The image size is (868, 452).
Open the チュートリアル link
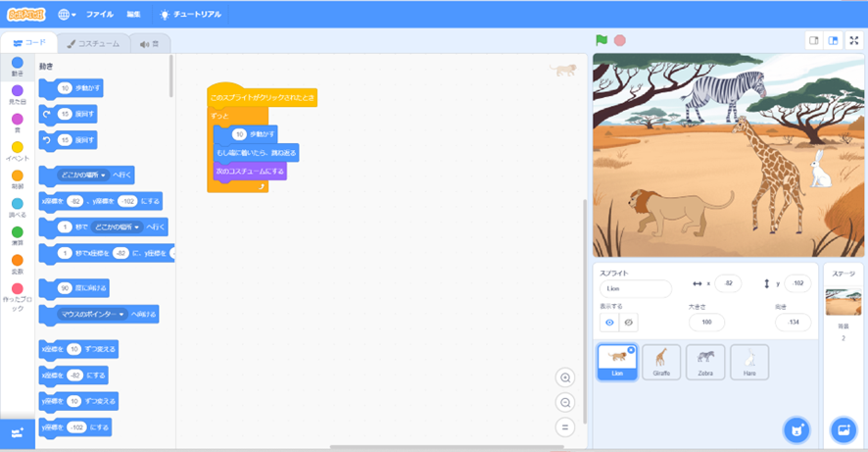pyautogui.click(x=190, y=15)
